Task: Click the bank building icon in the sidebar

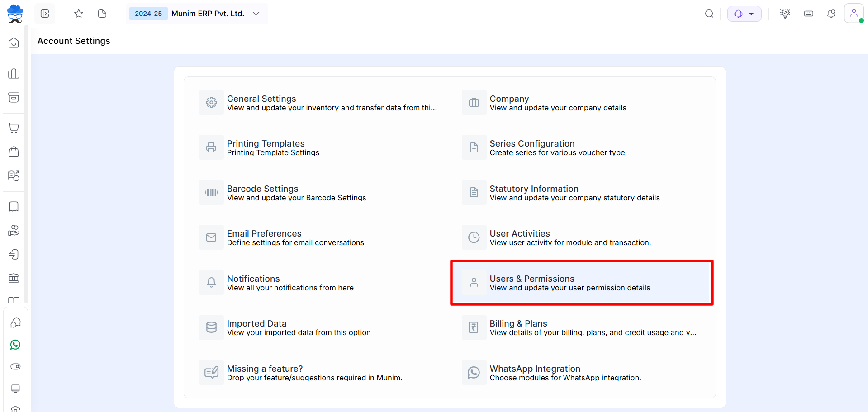Action: pos(14,278)
